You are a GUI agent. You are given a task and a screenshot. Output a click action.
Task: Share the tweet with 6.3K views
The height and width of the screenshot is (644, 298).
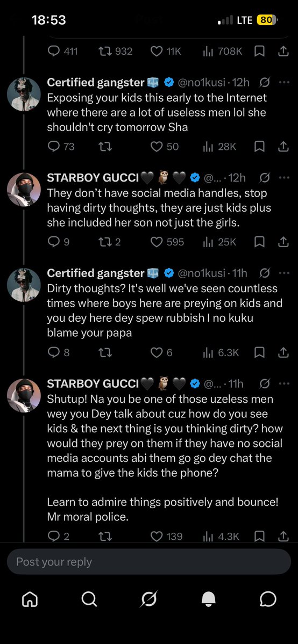click(x=283, y=352)
